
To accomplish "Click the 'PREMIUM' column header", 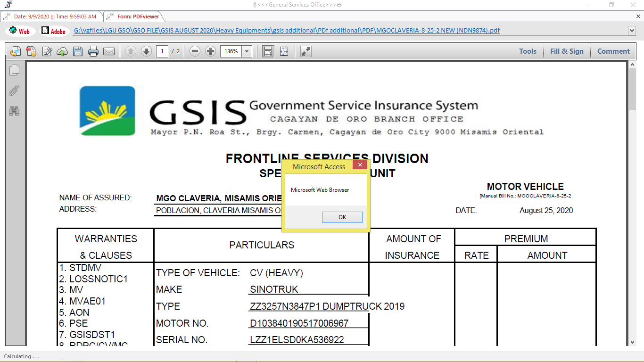I will click(526, 239).
